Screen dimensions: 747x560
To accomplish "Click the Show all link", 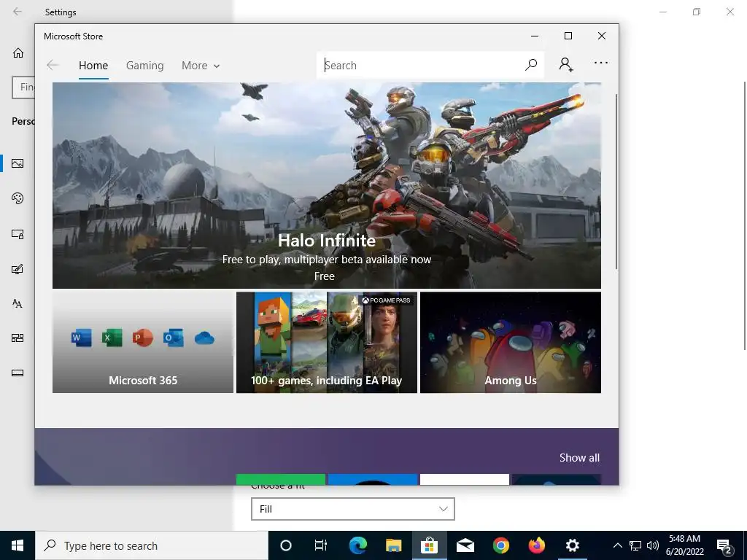I will [x=579, y=458].
